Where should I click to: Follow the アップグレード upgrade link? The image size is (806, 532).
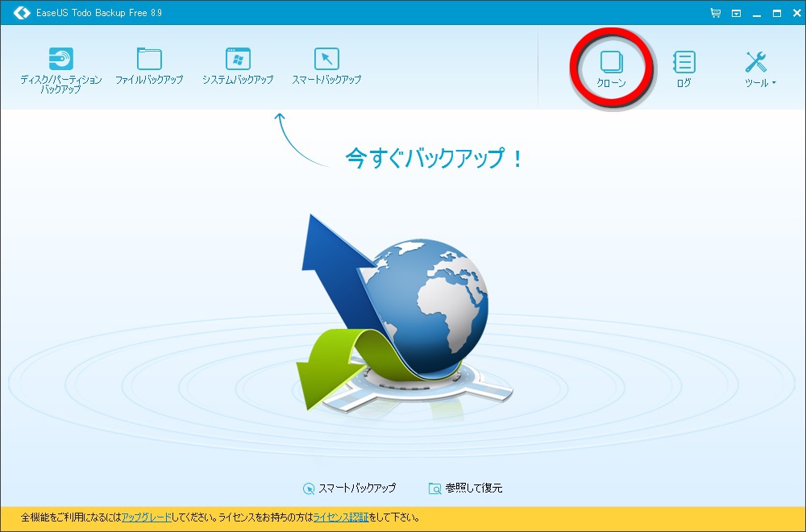[146, 517]
